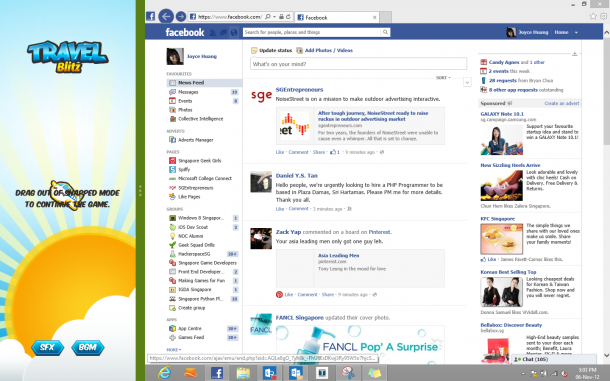Open the orange mail app on taskbar
This screenshot has height=381, width=610.
point(190,373)
